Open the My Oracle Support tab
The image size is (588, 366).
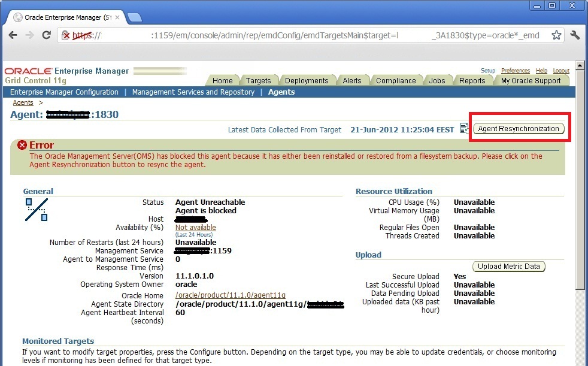531,81
